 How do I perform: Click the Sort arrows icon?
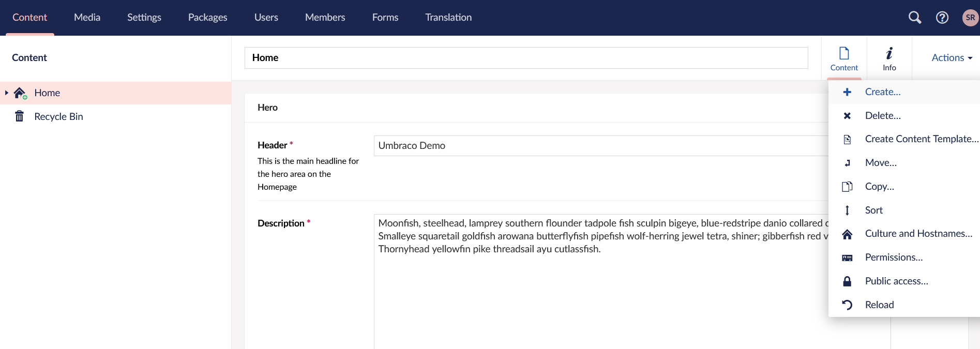pos(847,210)
